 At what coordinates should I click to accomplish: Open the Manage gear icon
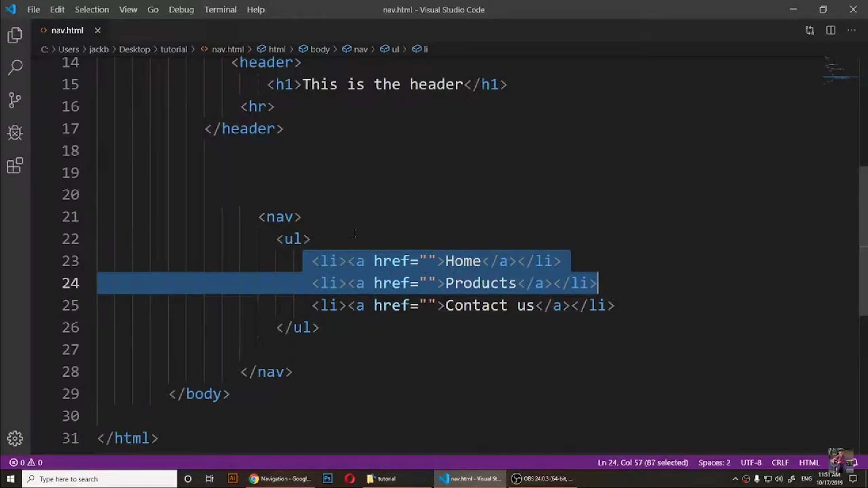coord(15,438)
